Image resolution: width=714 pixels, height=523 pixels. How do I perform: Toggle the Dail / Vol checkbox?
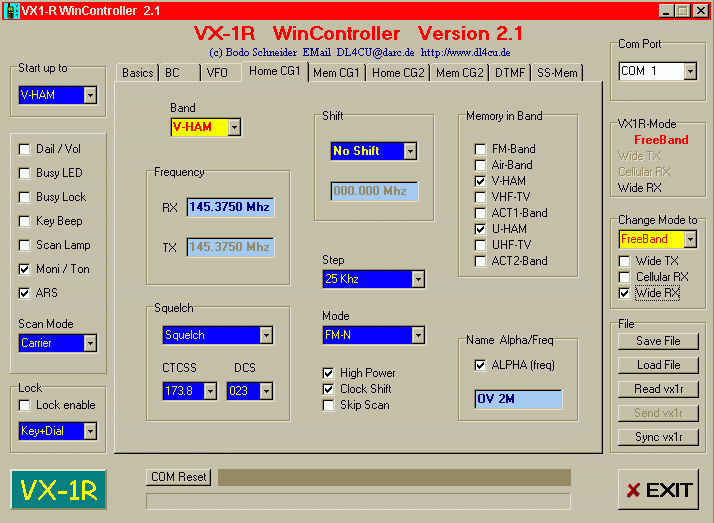[25, 149]
